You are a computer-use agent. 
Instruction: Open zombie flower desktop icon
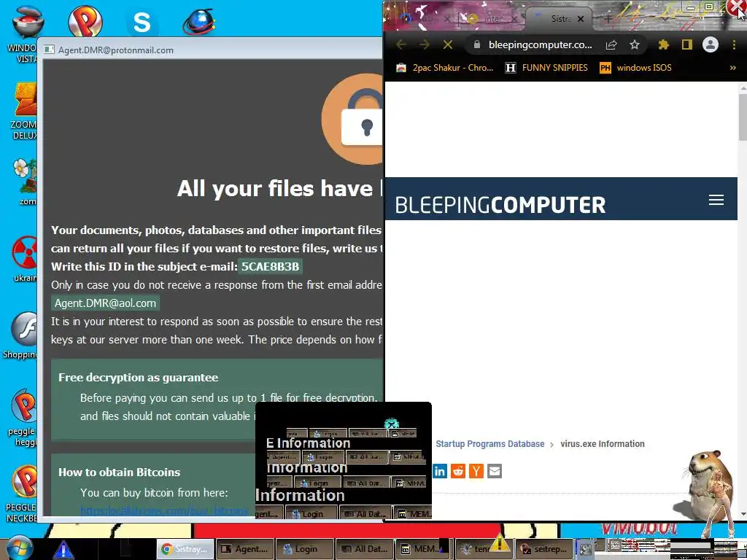[24, 181]
